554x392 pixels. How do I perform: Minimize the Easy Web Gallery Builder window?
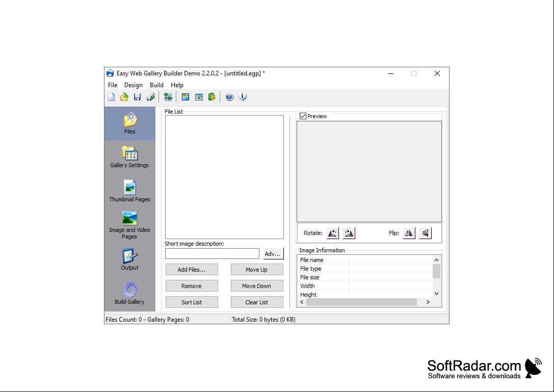pos(391,73)
